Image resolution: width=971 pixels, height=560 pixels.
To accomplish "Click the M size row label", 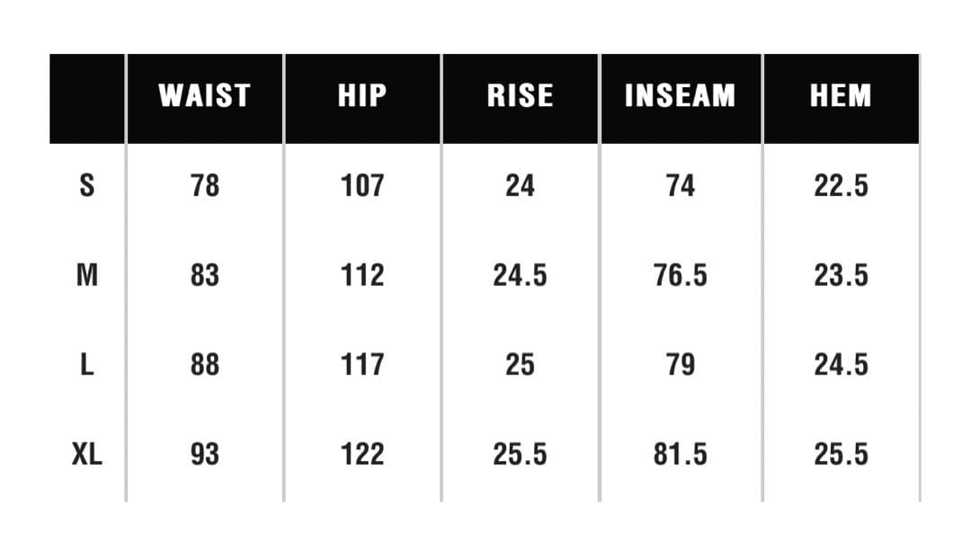I will (87, 275).
